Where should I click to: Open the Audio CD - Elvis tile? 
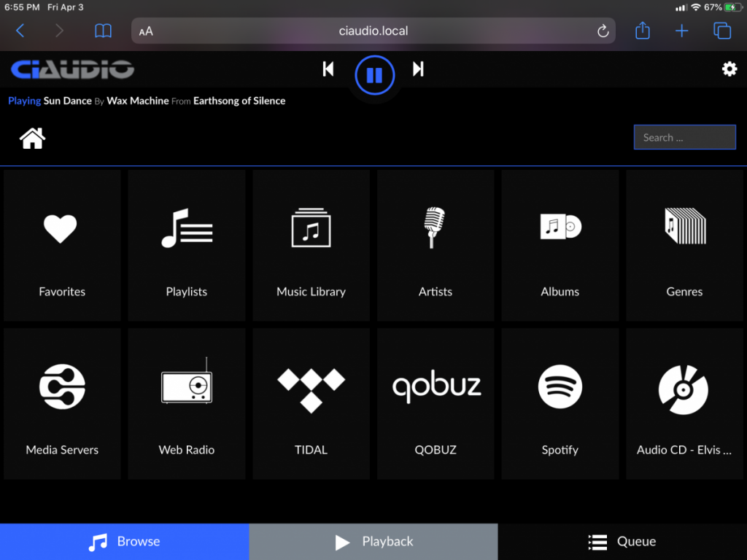click(x=684, y=403)
